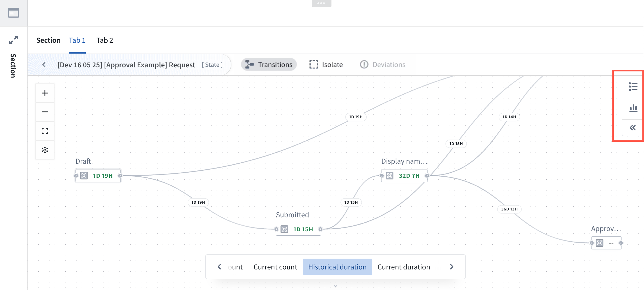
Task: Expand the Section view with diagonal arrows
Action: [13, 40]
